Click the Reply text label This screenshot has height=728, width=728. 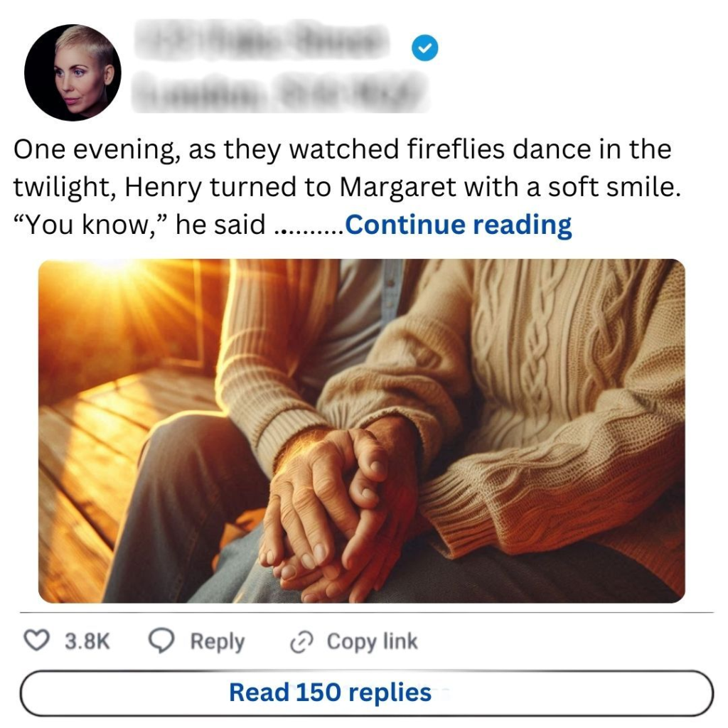pyautogui.click(x=217, y=641)
